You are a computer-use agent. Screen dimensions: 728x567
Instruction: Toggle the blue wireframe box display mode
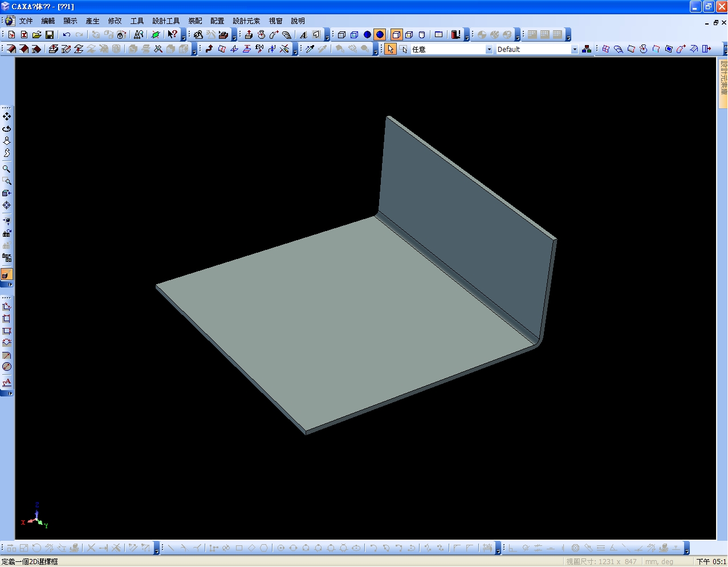click(x=354, y=35)
